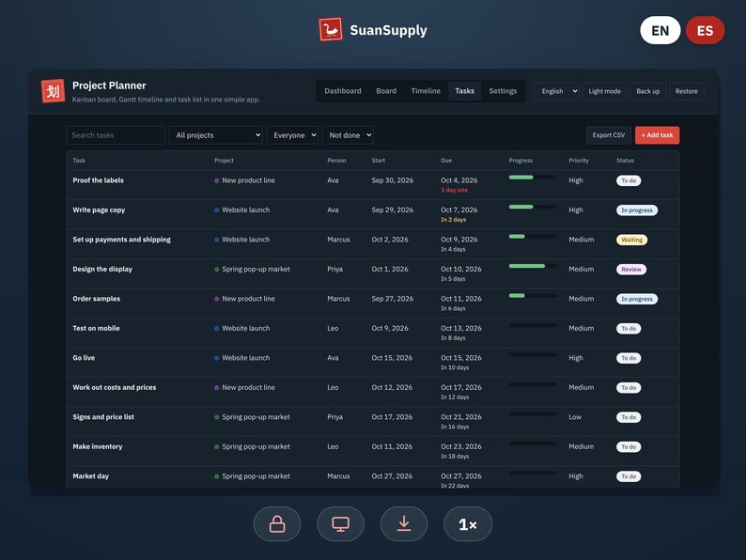Click Export CSV
Viewport: 746px width, 560px height.
[609, 135]
